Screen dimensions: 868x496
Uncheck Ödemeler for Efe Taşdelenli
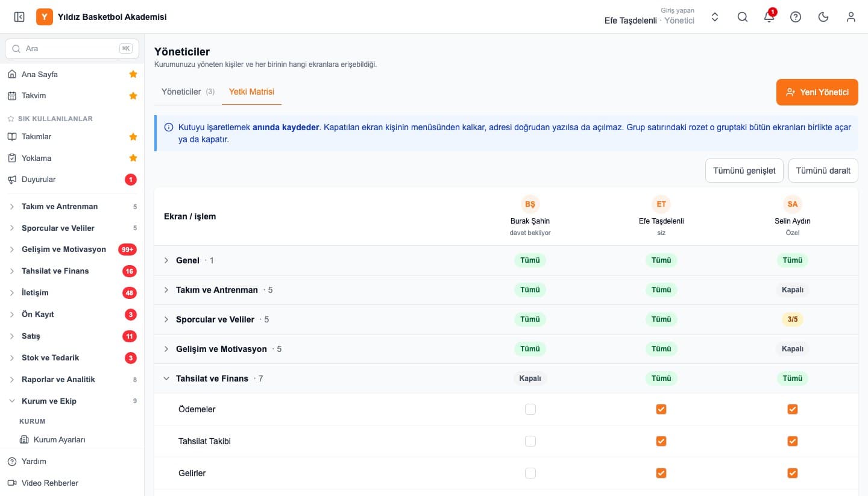(x=661, y=409)
